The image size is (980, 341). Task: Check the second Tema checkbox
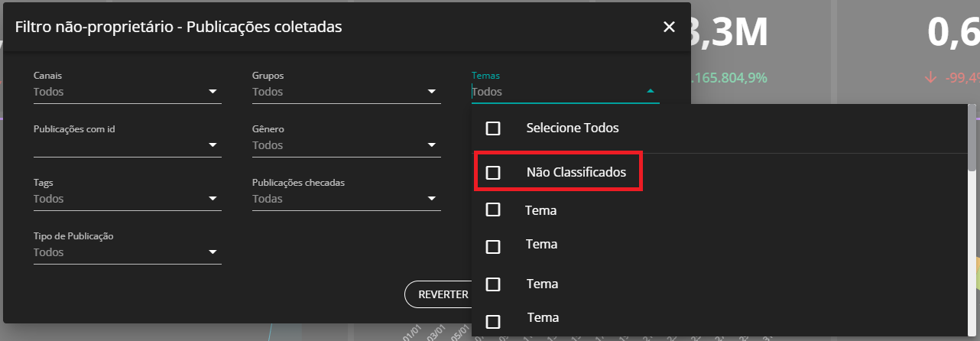[x=493, y=246]
